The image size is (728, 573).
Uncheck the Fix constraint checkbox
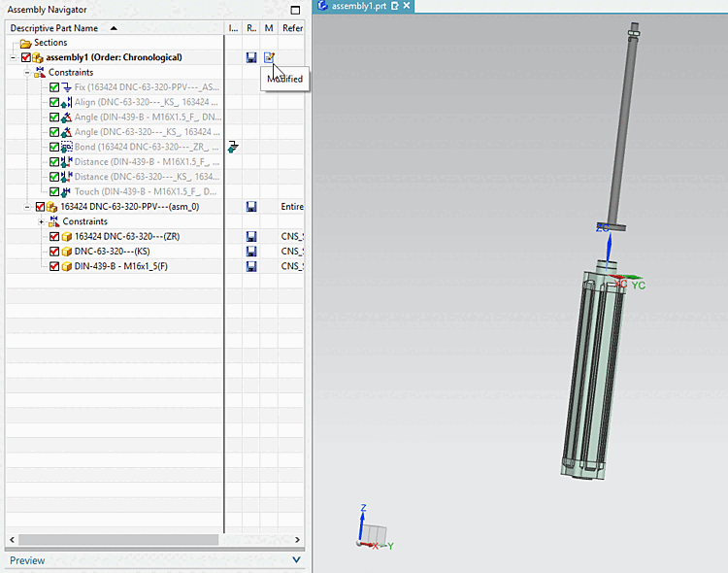(x=54, y=87)
